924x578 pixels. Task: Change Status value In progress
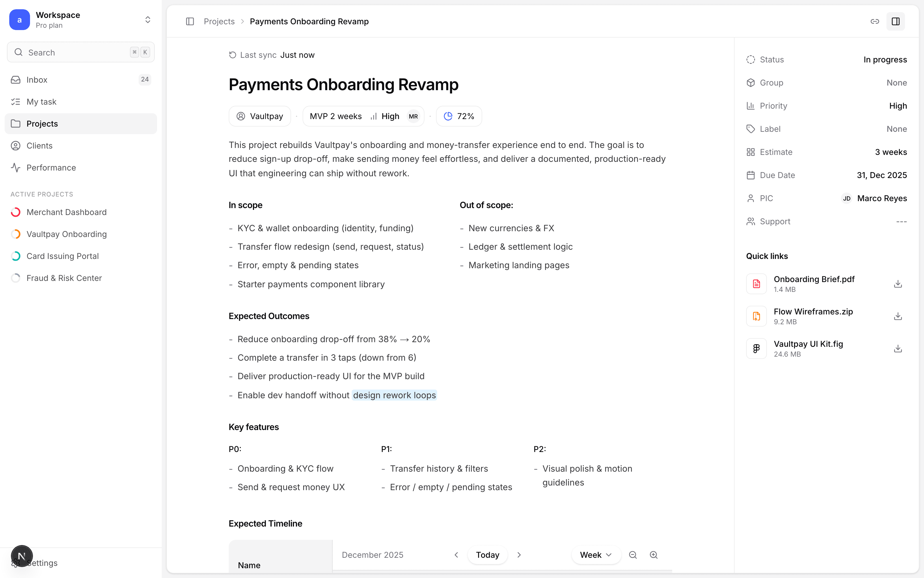tap(885, 60)
